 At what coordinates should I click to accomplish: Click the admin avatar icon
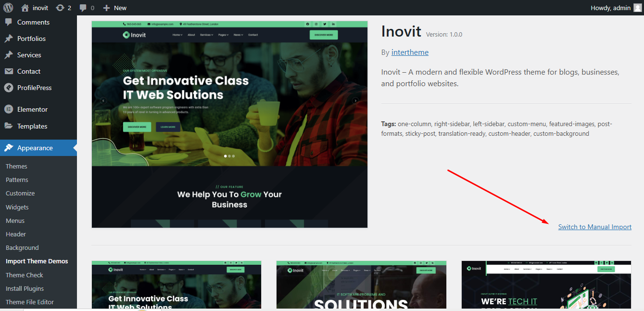pos(638,8)
